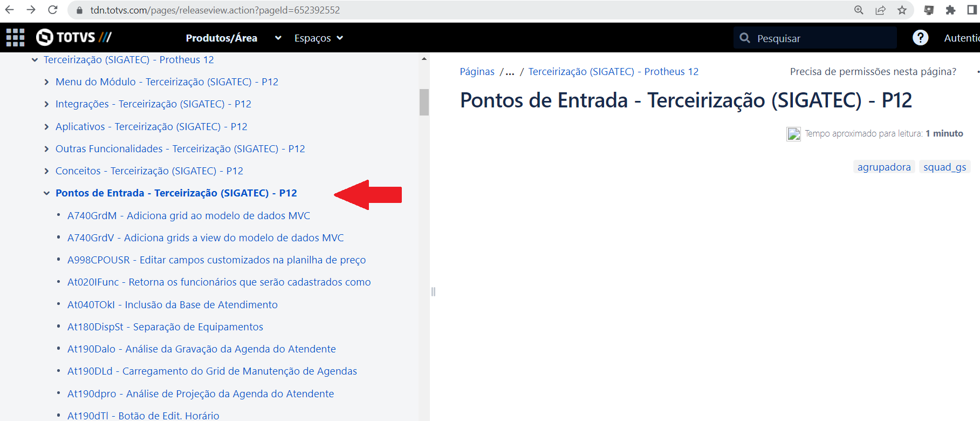Click the sidebar scrollbar up arrow
980x421 pixels.
pyautogui.click(x=424, y=58)
